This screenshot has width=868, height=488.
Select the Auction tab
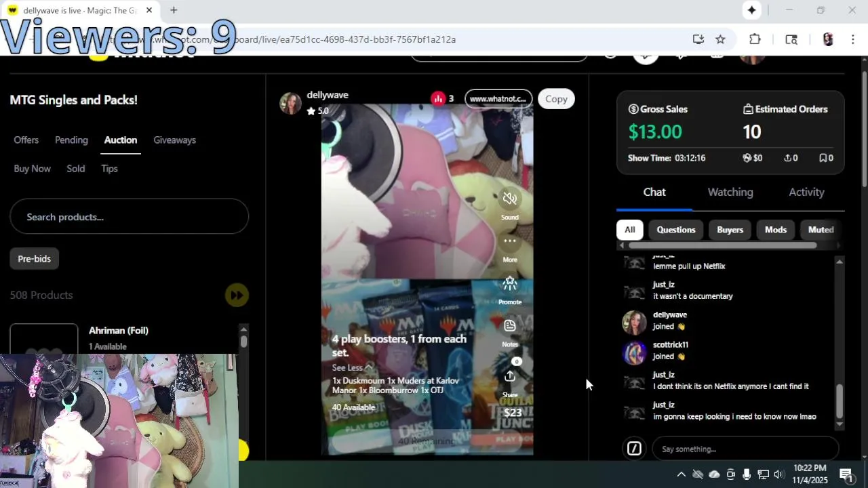121,140
